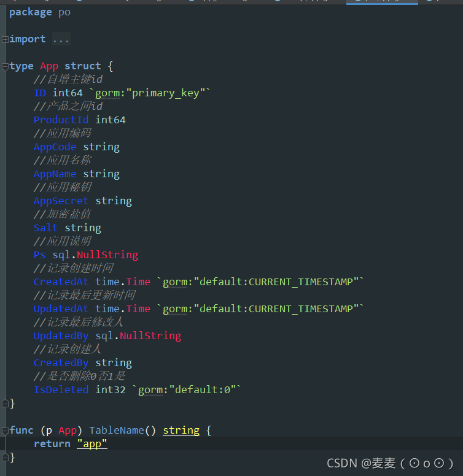Click the comment '//记录创建人'

pyautogui.click(x=68, y=349)
